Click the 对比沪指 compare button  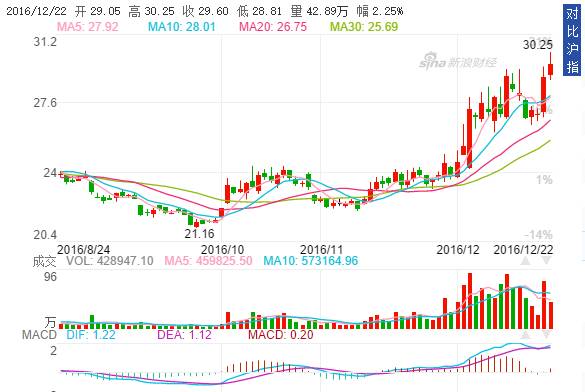572,40
